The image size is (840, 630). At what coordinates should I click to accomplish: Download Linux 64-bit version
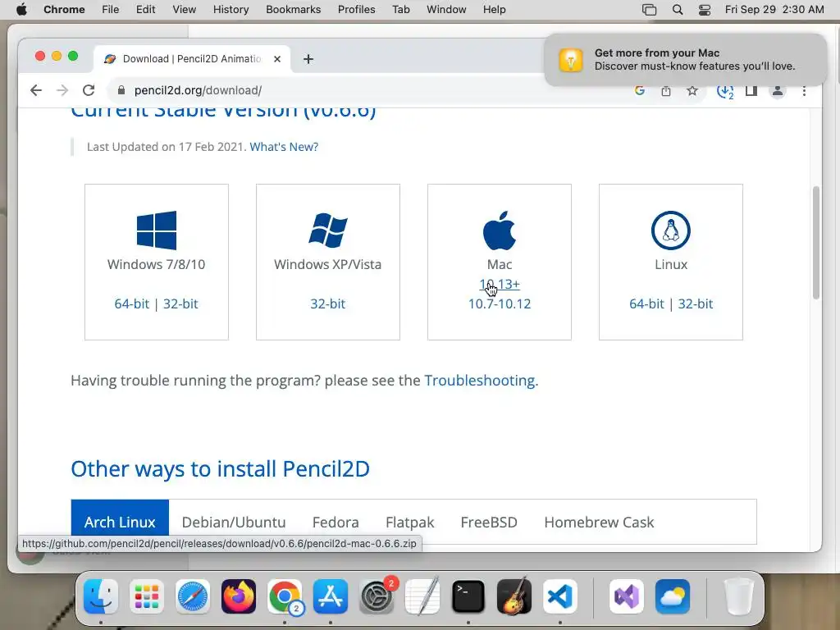[x=646, y=304]
